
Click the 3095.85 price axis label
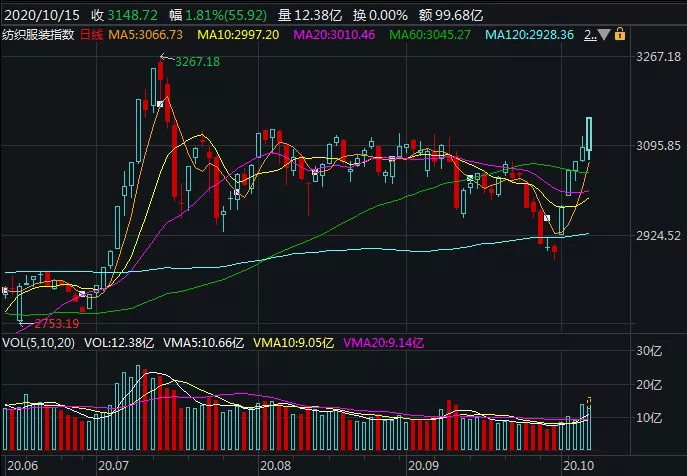coord(659,146)
